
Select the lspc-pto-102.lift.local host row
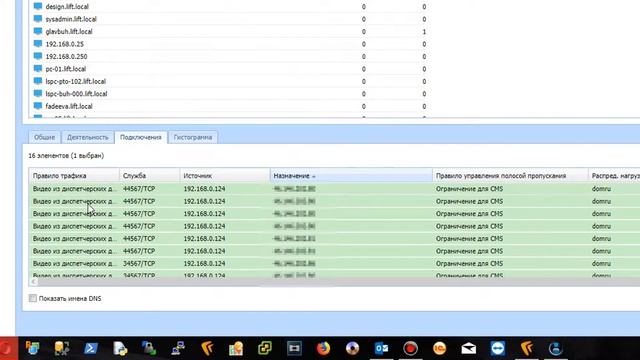(x=229, y=81)
